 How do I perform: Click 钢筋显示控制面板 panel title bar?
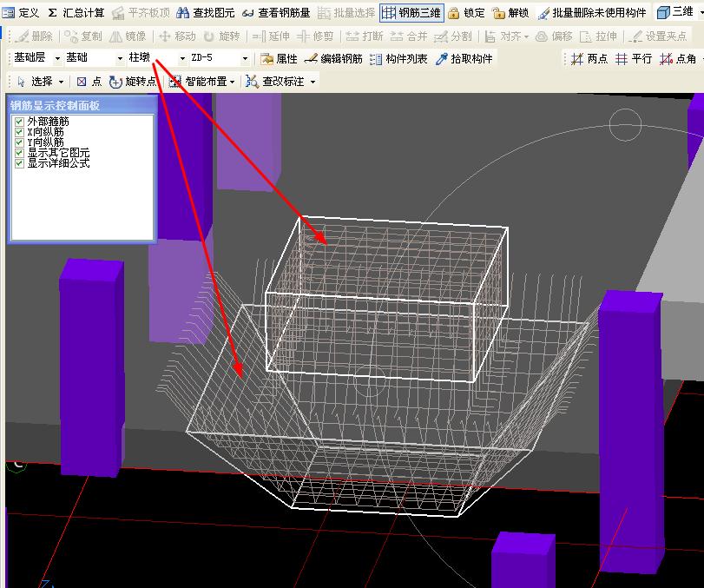pos(82,106)
